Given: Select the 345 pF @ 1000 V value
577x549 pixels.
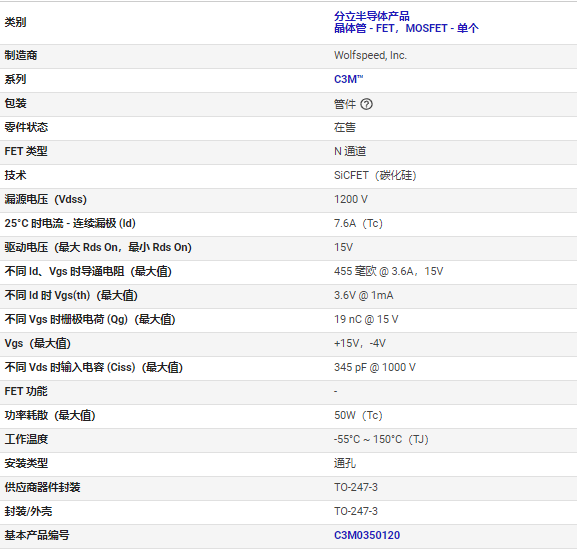Looking at the screenshot, I should (375, 367).
